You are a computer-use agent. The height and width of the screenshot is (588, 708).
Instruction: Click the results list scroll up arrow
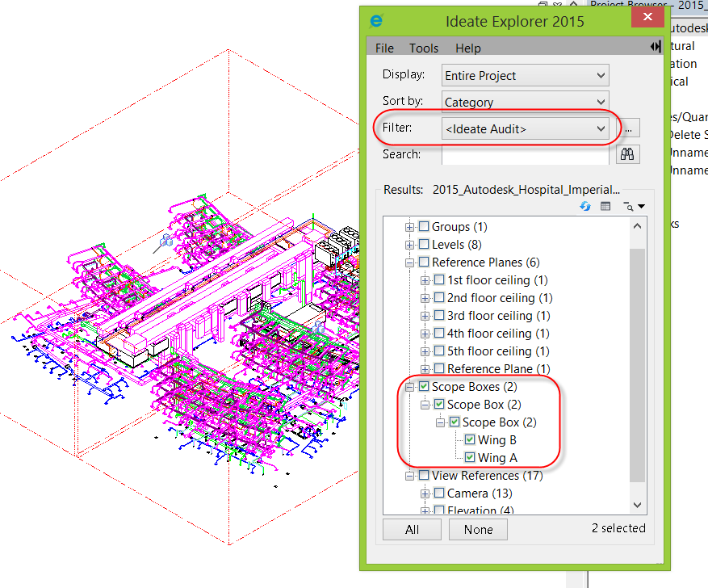point(637,226)
